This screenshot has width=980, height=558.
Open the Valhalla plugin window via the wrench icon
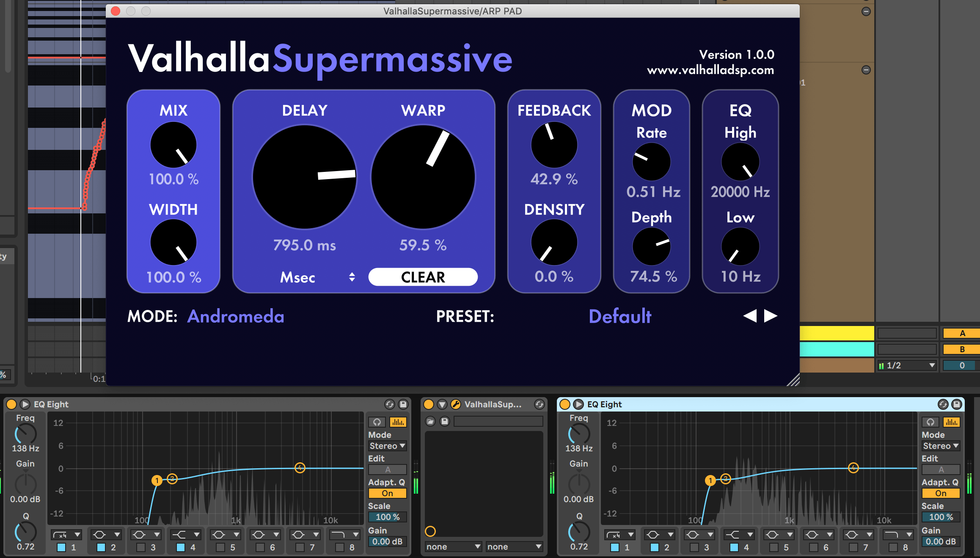(x=456, y=404)
